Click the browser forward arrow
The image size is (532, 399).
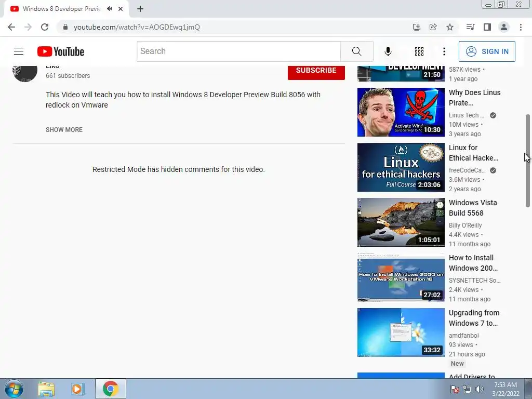(x=28, y=27)
